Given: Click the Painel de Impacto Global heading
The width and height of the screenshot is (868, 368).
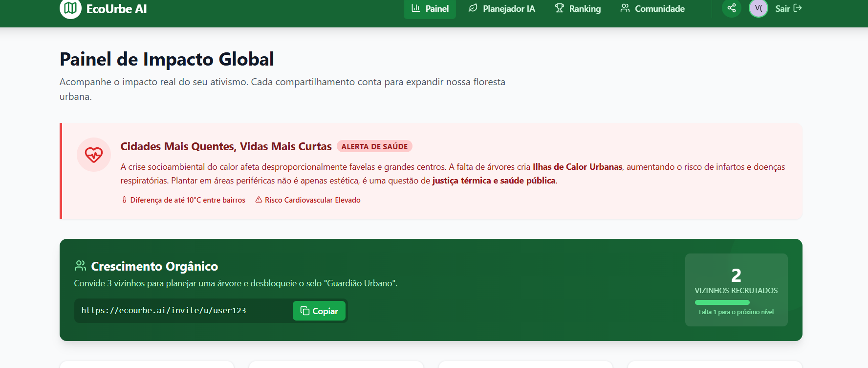Looking at the screenshot, I should tap(167, 59).
